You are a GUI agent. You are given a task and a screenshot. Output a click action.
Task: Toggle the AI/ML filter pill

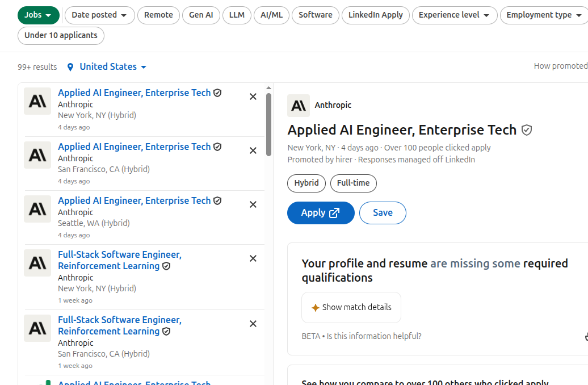271,15
